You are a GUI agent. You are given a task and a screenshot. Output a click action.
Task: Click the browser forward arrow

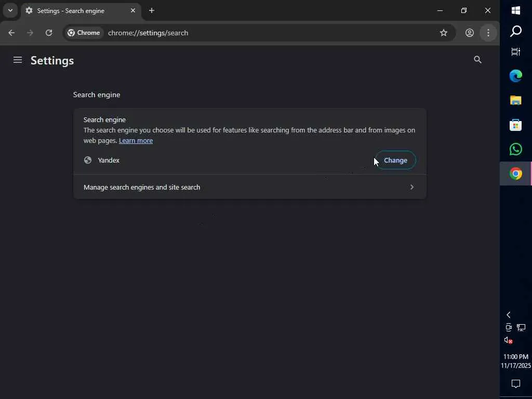coord(30,33)
